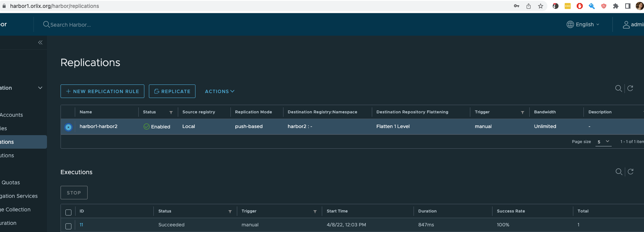
Task: Click the replication rules search icon
Action: 618,88
